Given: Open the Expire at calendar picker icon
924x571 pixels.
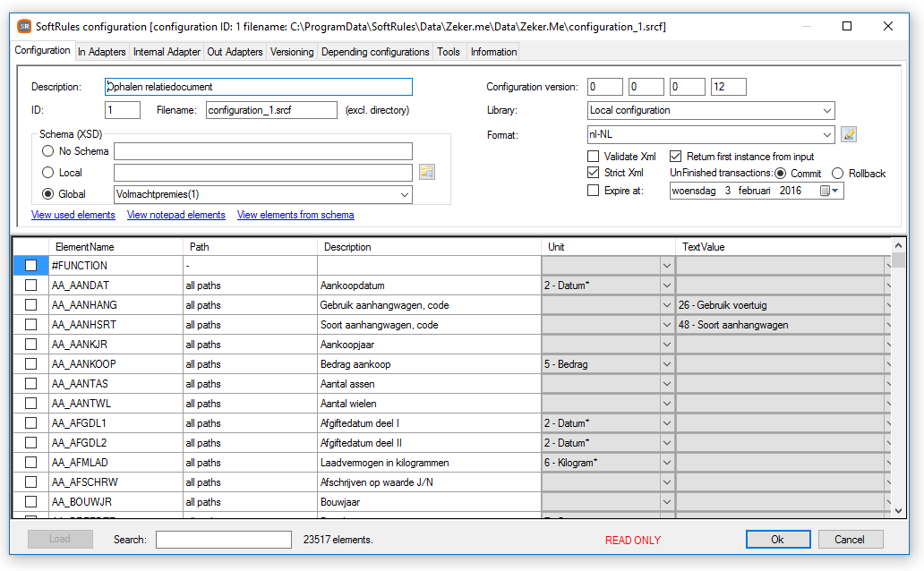Looking at the screenshot, I should (829, 191).
